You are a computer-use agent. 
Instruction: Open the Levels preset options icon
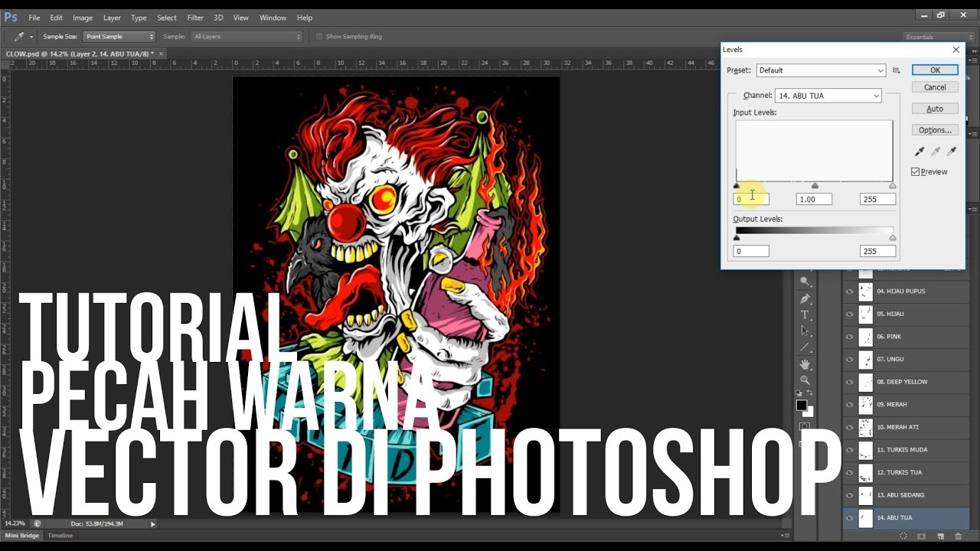pos(897,70)
